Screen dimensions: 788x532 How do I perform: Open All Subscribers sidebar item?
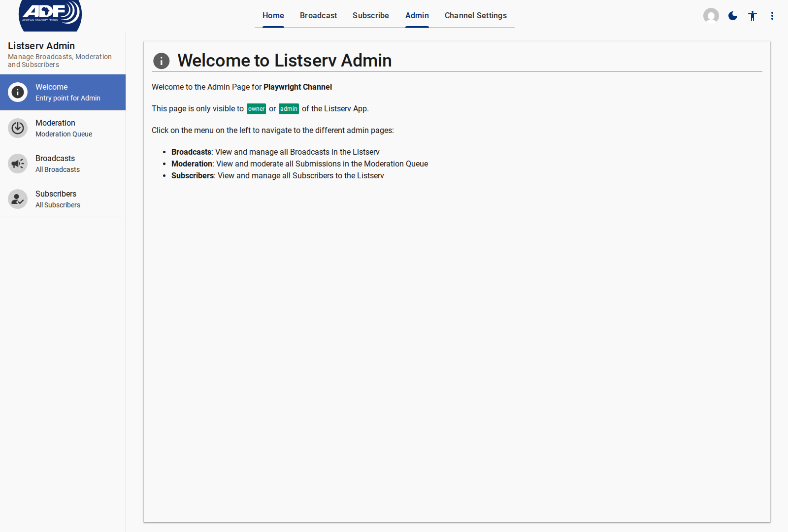tap(63, 199)
